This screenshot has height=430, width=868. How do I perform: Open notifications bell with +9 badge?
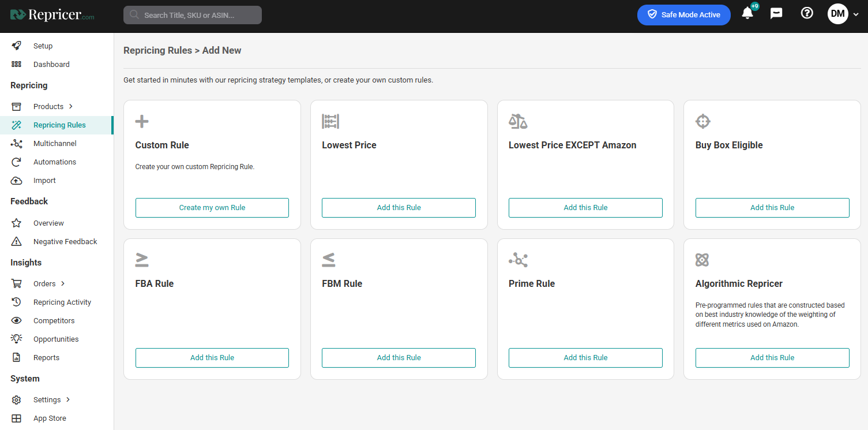point(749,12)
